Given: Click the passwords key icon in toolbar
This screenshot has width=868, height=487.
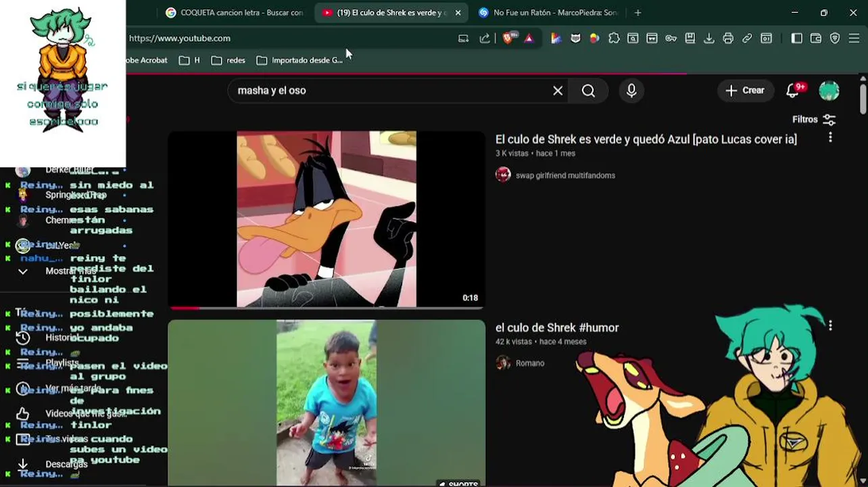Looking at the screenshot, I should [671, 39].
